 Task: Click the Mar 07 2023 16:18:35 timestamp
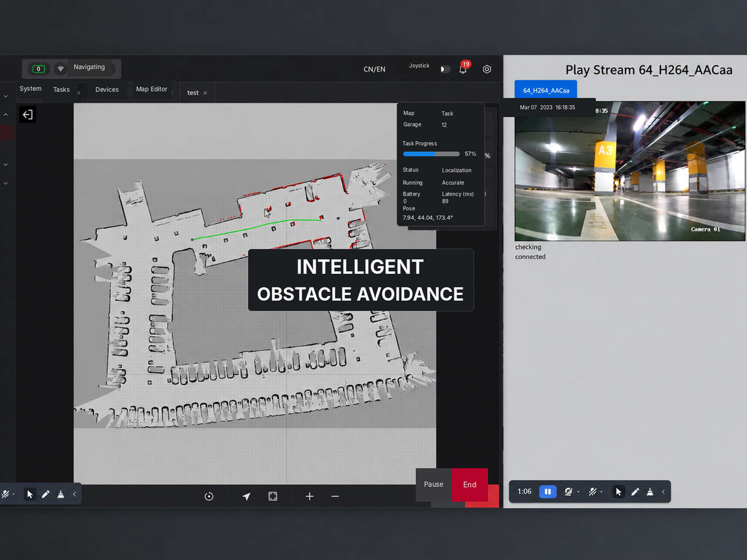(548, 108)
